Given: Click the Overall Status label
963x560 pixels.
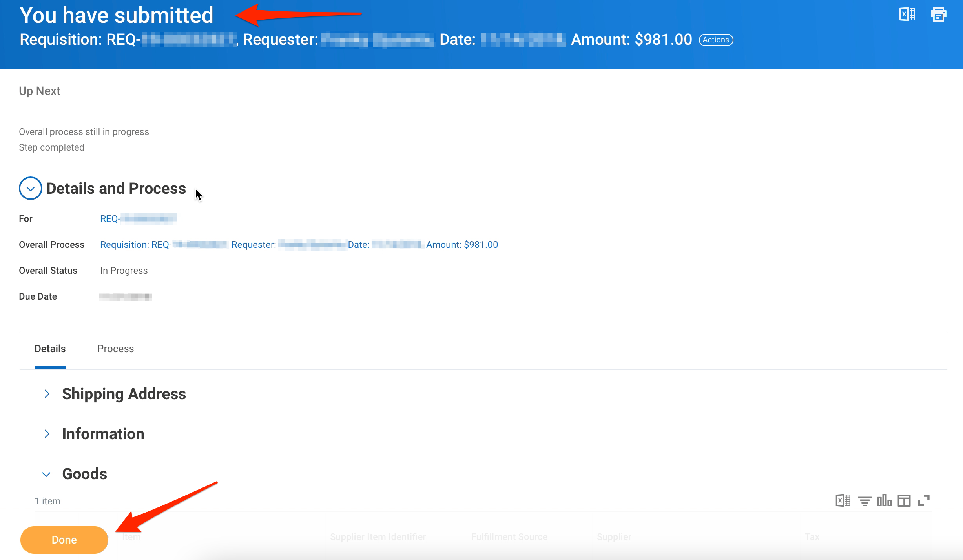Looking at the screenshot, I should (x=48, y=271).
